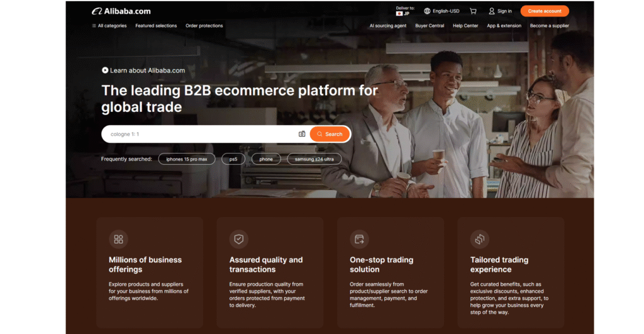This screenshot has width=644, height=334.
Task: Expand the English-USD language and currency selector
Action: coord(441,11)
